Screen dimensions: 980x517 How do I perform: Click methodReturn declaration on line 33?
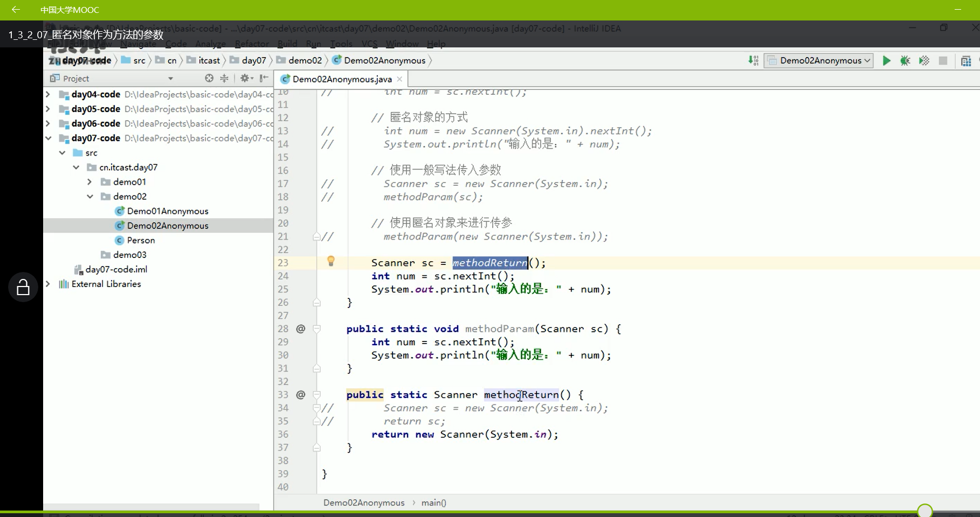[x=521, y=395]
